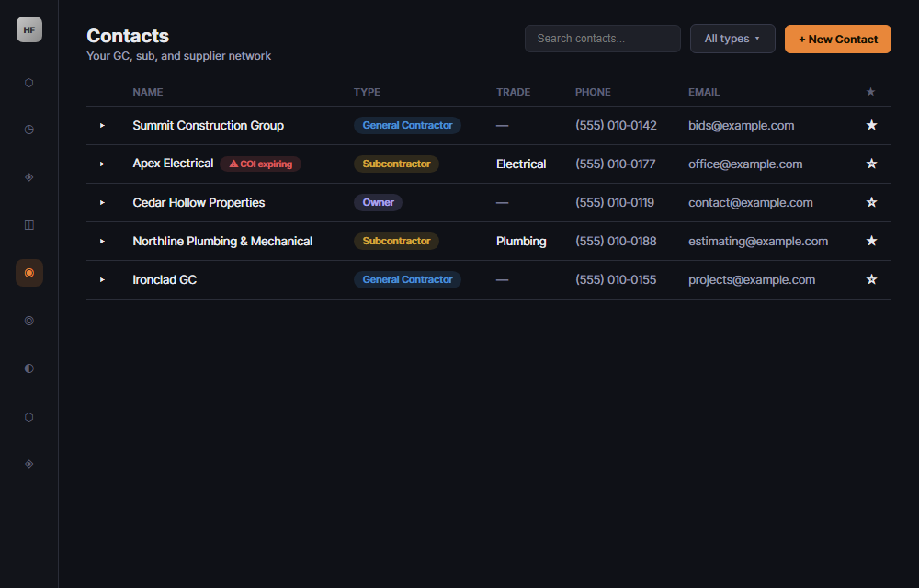Viewport: 919px width, 588px height.
Task: Click phone number (555) 010-0188
Action: [616, 242]
